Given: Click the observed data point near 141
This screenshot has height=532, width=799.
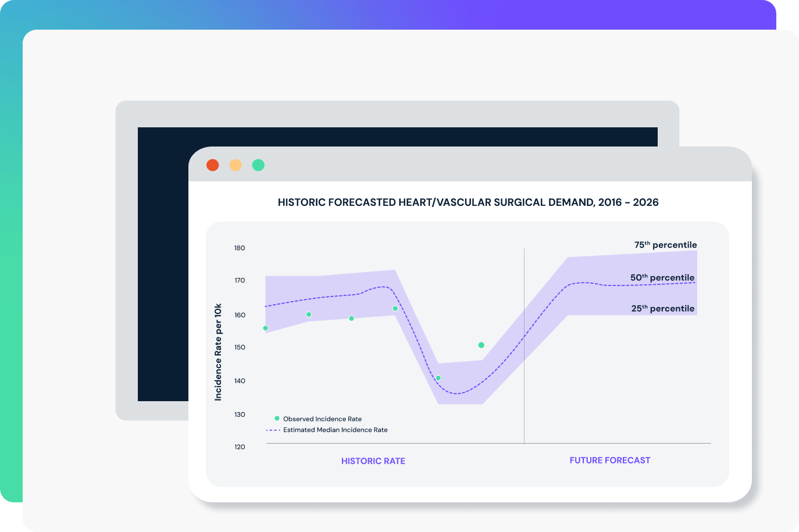Looking at the screenshot, I should click(439, 378).
